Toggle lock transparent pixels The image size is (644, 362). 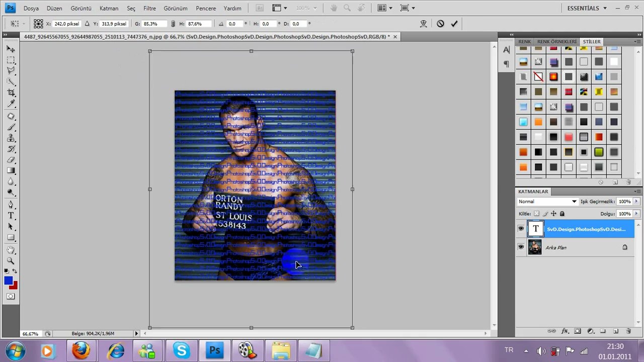pyautogui.click(x=536, y=214)
